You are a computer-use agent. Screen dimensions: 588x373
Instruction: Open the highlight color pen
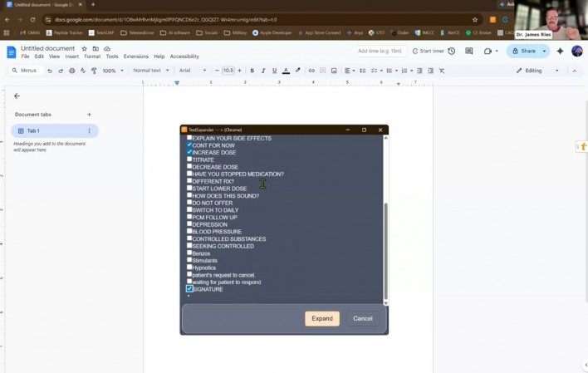(x=298, y=70)
